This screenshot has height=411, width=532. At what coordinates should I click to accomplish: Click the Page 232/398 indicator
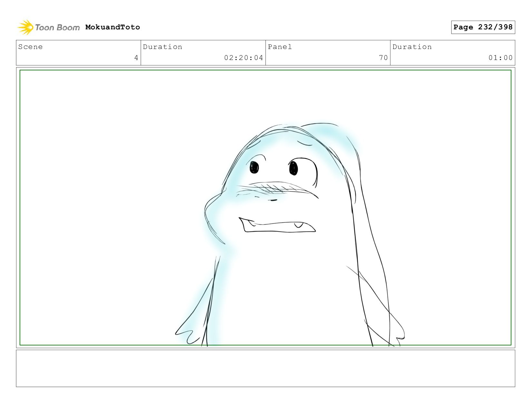[483, 27]
